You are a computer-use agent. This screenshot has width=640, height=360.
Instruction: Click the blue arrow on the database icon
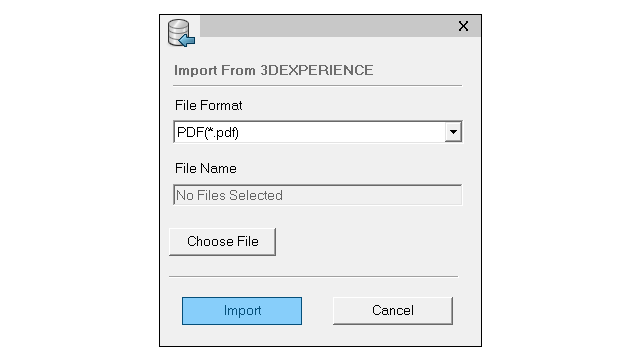tap(187, 40)
